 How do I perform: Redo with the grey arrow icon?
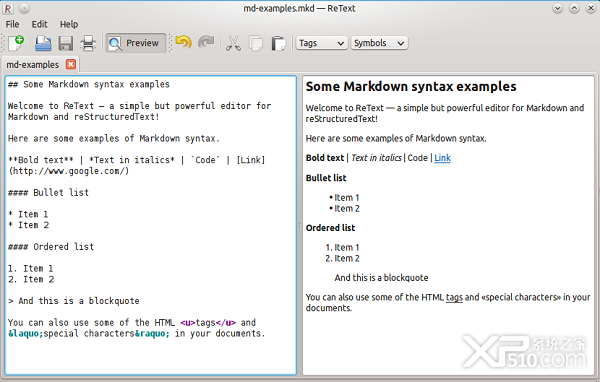click(206, 42)
